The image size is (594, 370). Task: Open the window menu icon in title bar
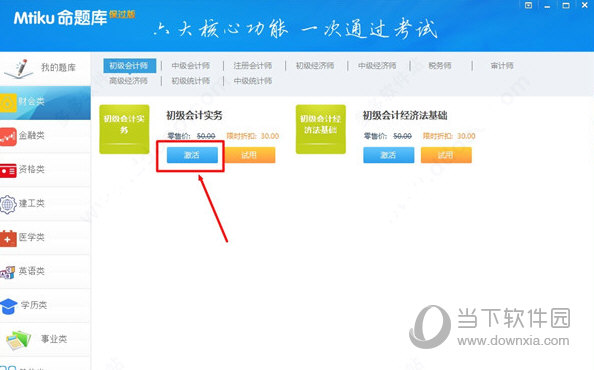(528, 5)
